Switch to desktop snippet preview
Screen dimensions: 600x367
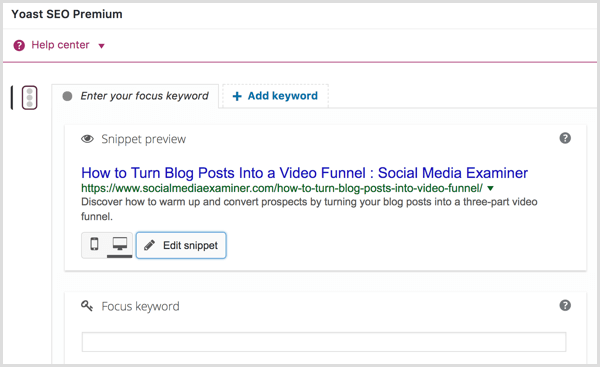(x=119, y=244)
